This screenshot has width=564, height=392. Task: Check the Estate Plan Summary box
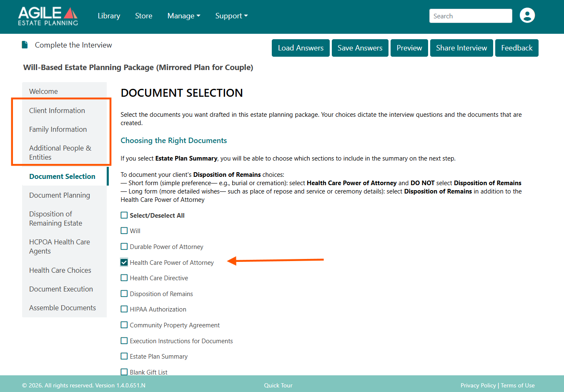click(124, 356)
